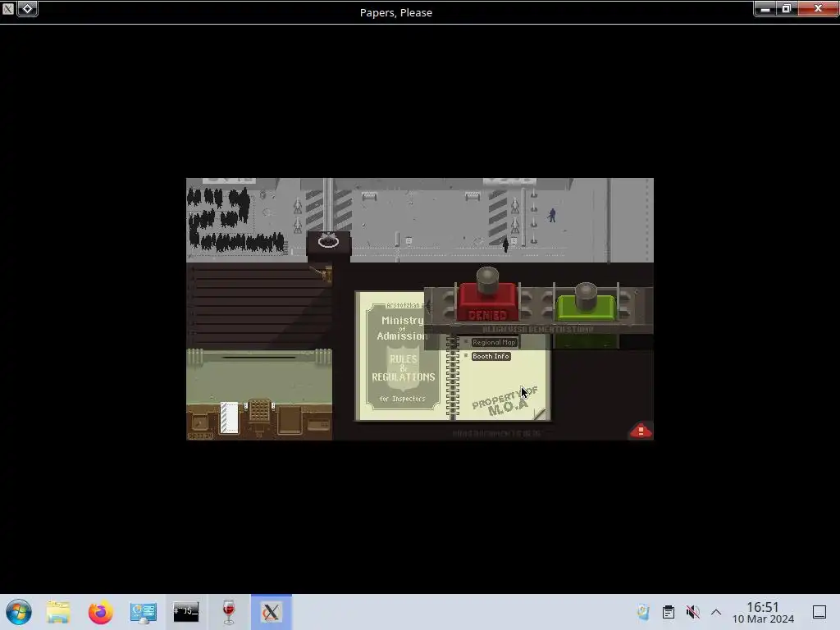Select the blue guard near the wall
This screenshot has width=840, height=630.
tap(552, 215)
